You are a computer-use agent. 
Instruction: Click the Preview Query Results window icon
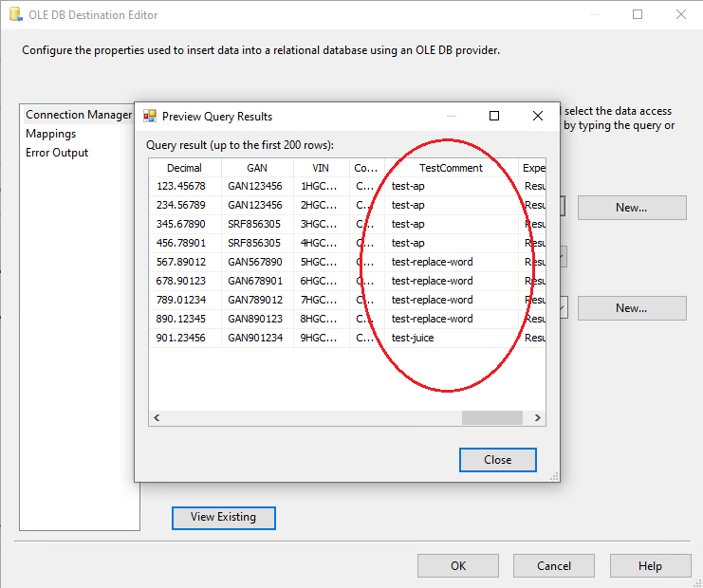click(149, 117)
